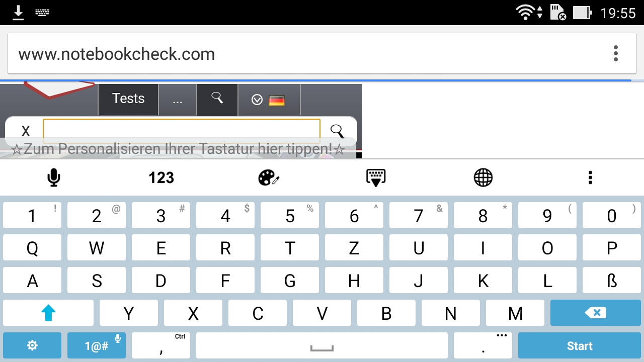Viewport: 644px width, 362px height.
Task: Open the Tests menu item
Action: [128, 99]
